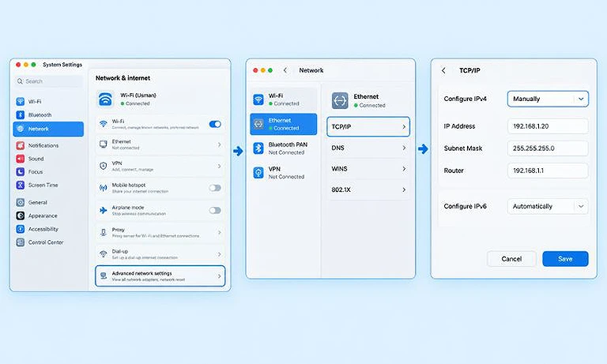Click the Bluetooth icon in System Settings sidebar
This screenshot has width=607, height=364.
click(x=20, y=115)
